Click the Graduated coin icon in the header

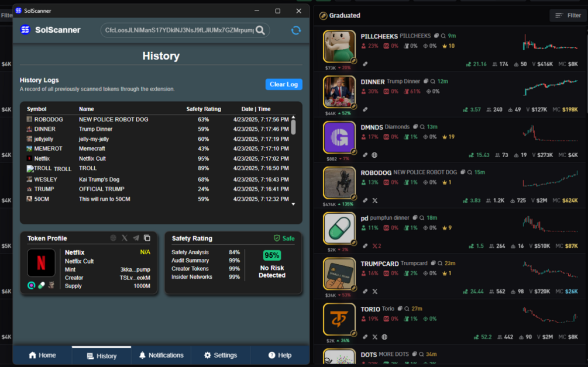(x=323, y=16)
